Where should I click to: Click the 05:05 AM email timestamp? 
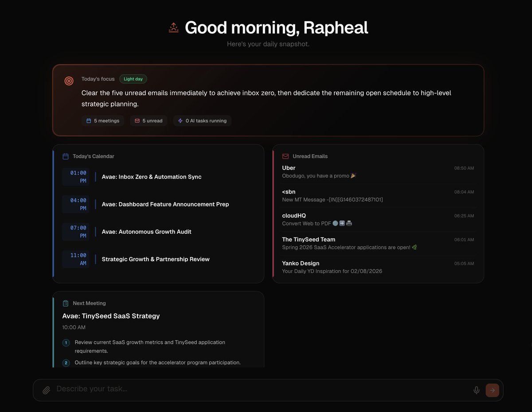464,264
